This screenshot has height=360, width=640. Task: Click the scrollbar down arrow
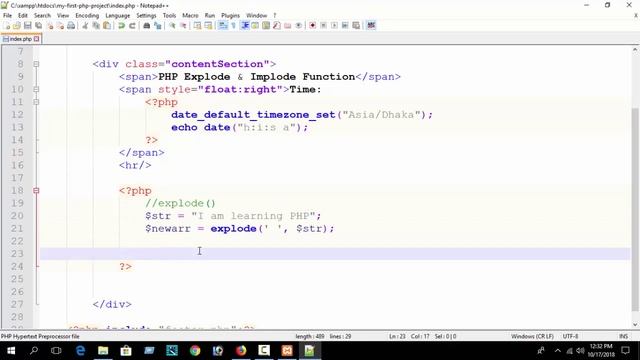coord(635,325)
